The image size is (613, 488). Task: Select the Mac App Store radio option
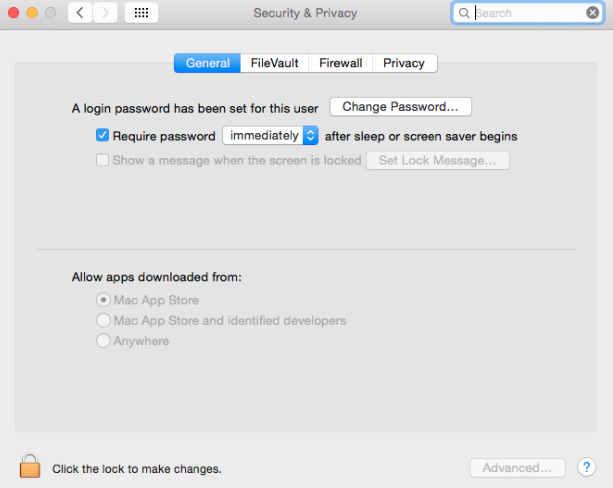click(103, 300)
